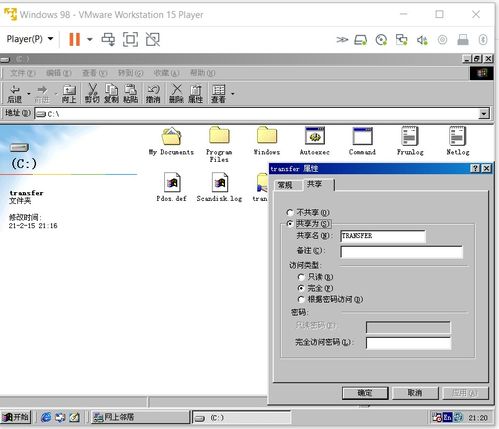Viewport: 499px width, 429px height.
Task: Click the Delete (X) toolbar icon
Action: (x=176, y=94)
